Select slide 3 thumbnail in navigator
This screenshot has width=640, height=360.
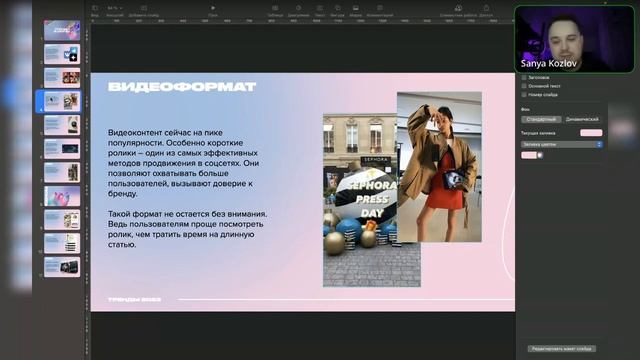click(62, 78)
